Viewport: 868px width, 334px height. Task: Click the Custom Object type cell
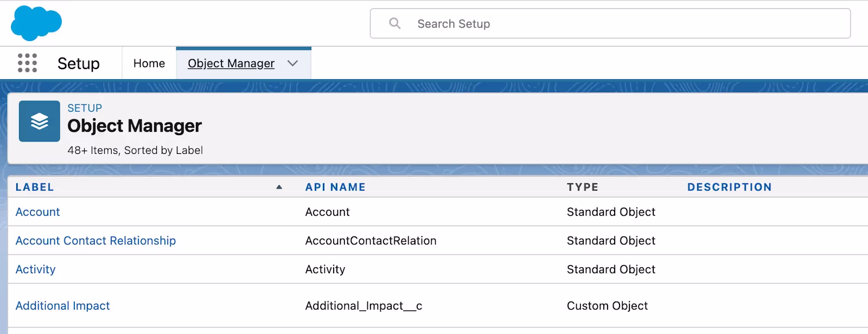pyautogui.click(x=607, y=306)
